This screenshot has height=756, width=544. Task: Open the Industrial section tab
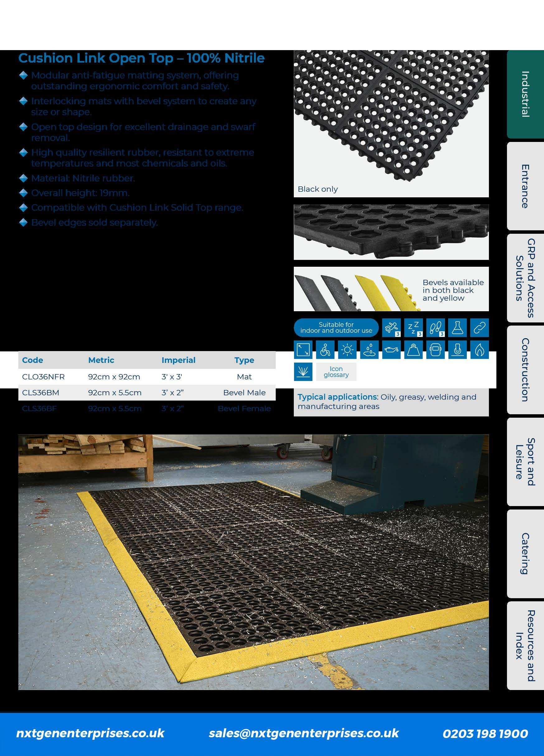point(525,94)
